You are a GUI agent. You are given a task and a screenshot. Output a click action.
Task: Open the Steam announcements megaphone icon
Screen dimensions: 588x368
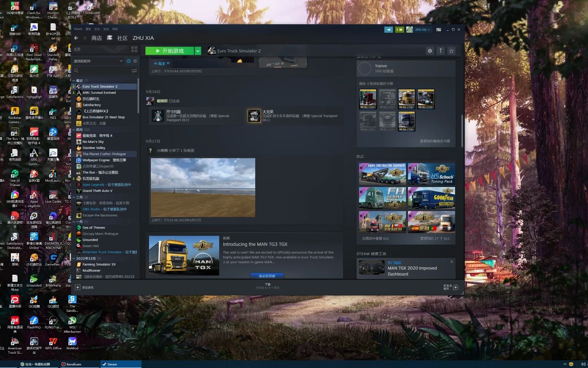[x=388, y=30]
